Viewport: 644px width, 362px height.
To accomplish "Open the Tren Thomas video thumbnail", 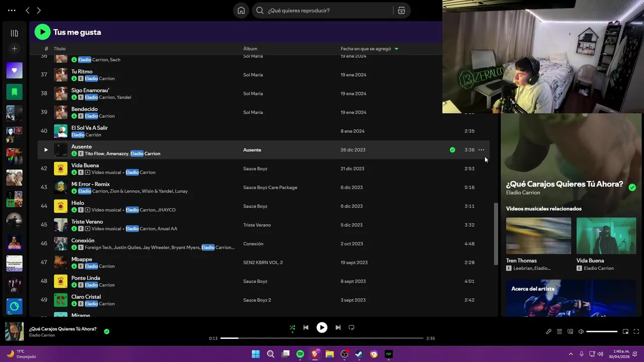I will (538, 236).
